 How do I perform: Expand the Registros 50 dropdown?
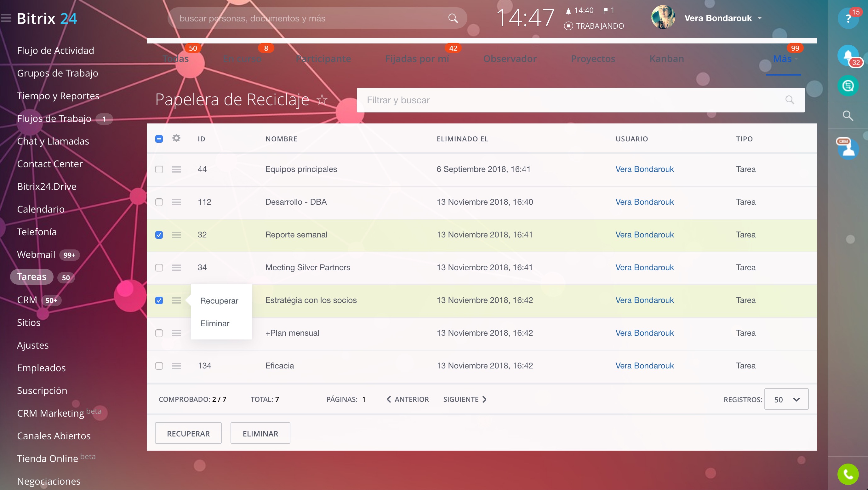coord(786,399)
